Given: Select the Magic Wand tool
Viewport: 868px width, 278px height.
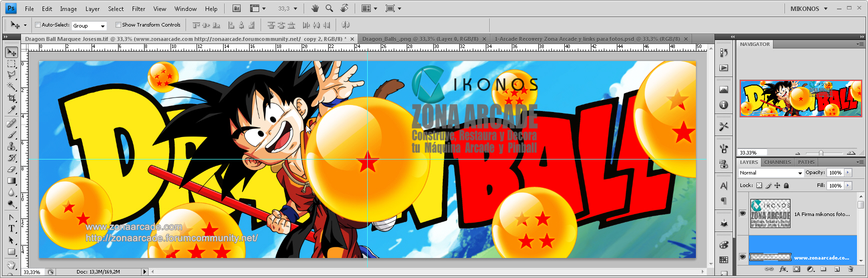Looking at the screenshot, I should coord(12,86).
